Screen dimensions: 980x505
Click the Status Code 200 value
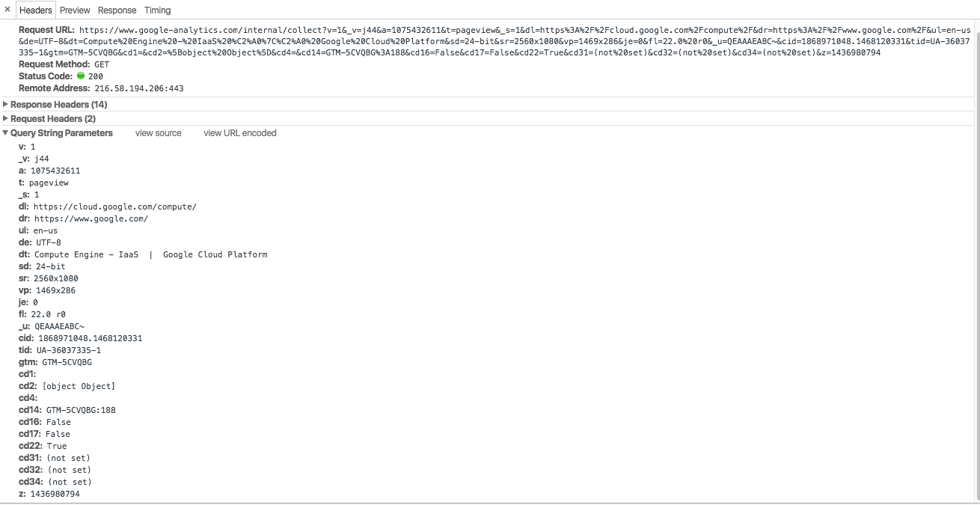pos(95,76)
